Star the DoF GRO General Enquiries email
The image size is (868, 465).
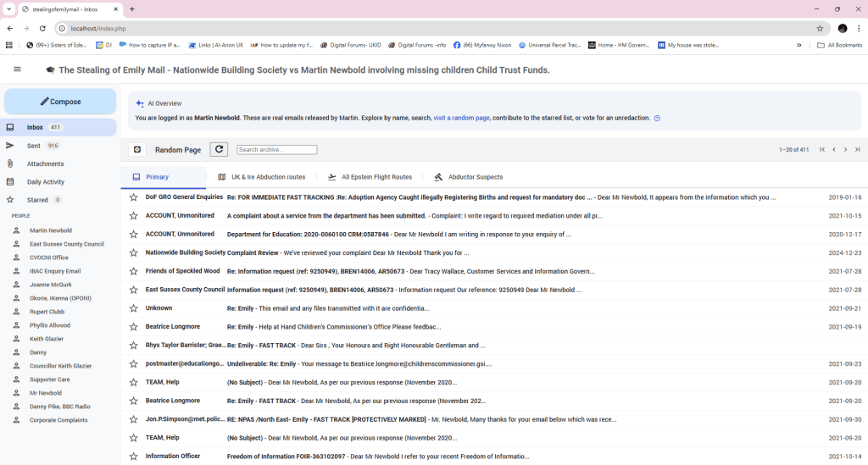click(x=133, y=197)
